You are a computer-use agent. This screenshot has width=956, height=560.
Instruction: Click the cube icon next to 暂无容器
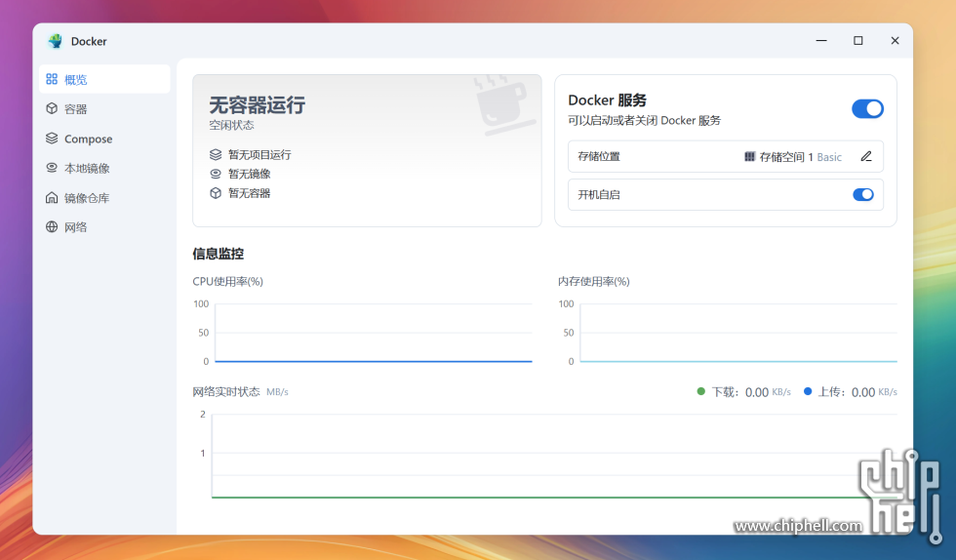(216, 193)
